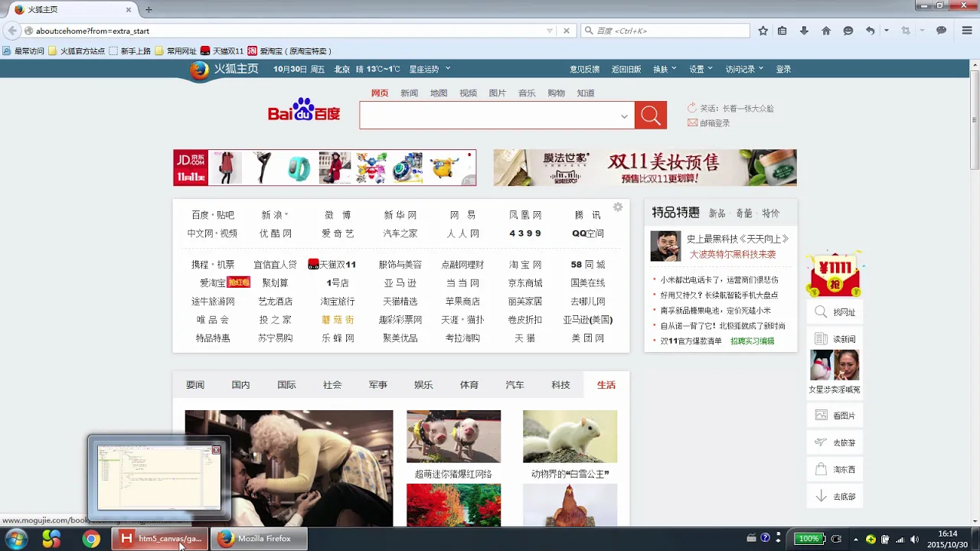Click the 淘东西 shopping bag sidebar button
Screen dimensions: 980x551
[835, 469]
